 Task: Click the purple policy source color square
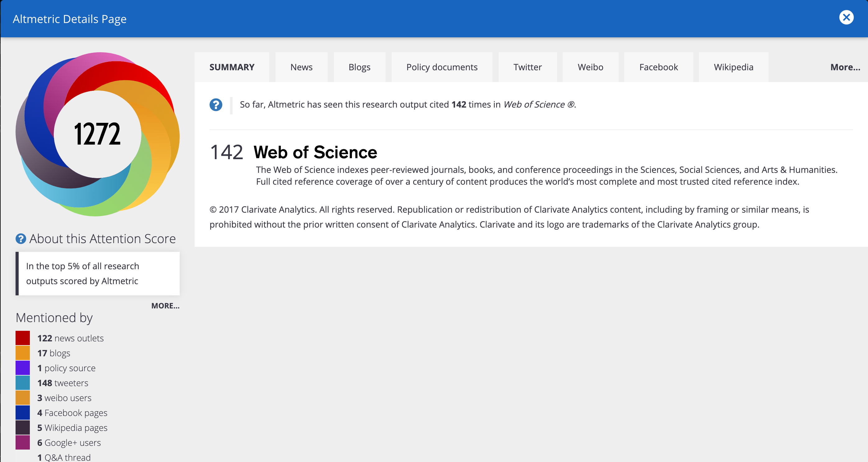coord(23,368)
